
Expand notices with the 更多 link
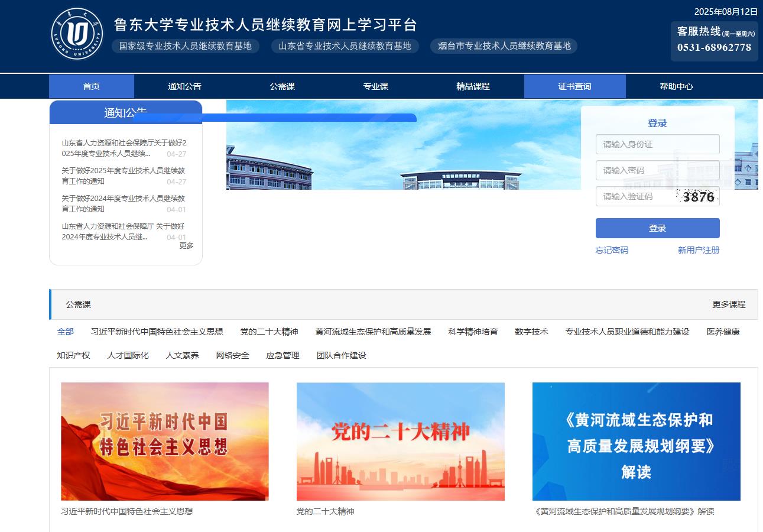(186, 245)
